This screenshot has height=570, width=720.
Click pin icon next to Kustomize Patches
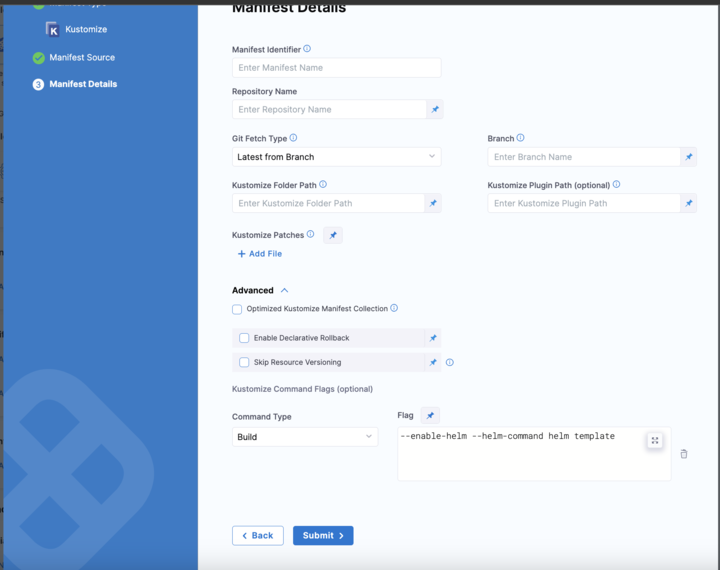pos(334,235)
